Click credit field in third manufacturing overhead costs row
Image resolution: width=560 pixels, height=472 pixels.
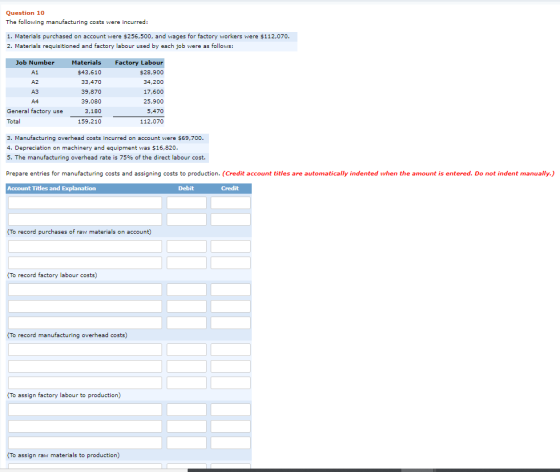[230, 323]
